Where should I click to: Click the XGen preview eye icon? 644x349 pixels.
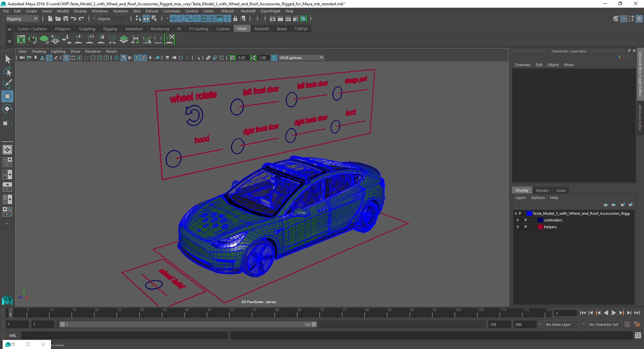click(x=33, y=40)
